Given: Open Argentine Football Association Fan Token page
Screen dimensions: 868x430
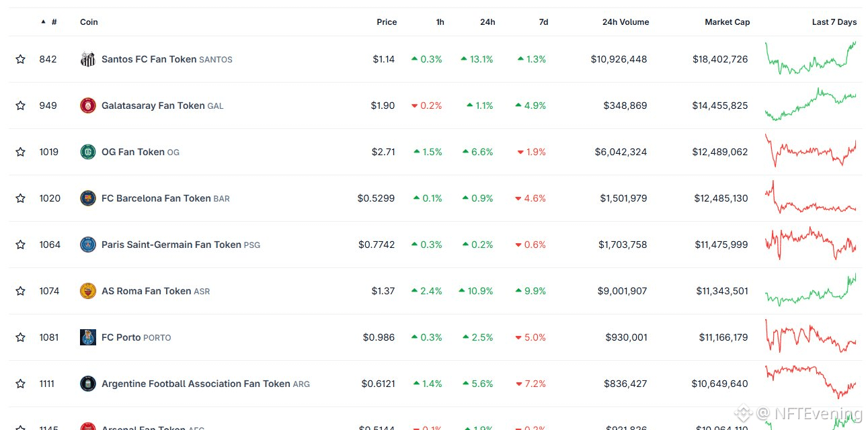Looking at the screenshot, I should tap(206, 384).
